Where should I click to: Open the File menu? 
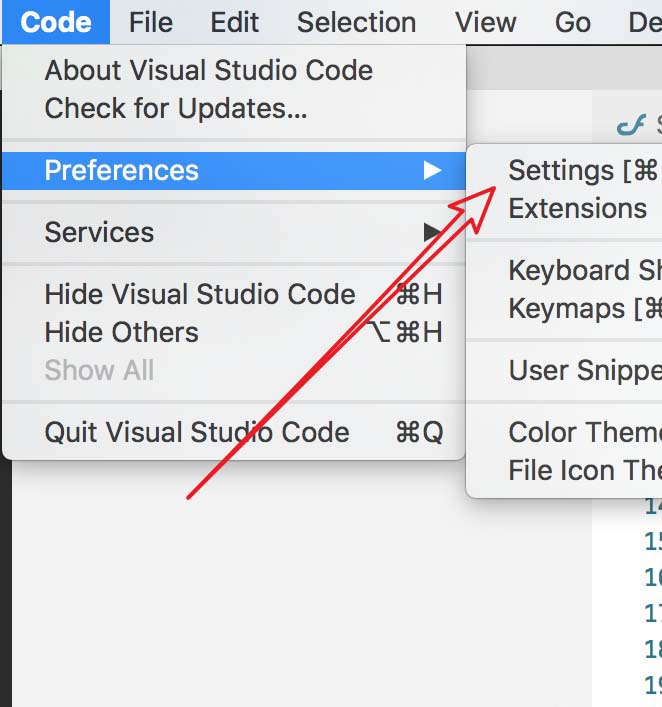(151, 22)
